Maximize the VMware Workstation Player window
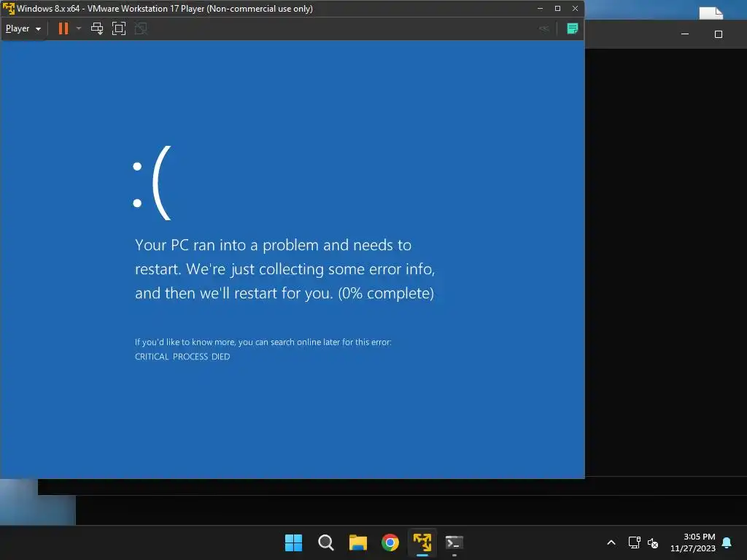This screenshot has height=560, width=747. pos(557,9)
